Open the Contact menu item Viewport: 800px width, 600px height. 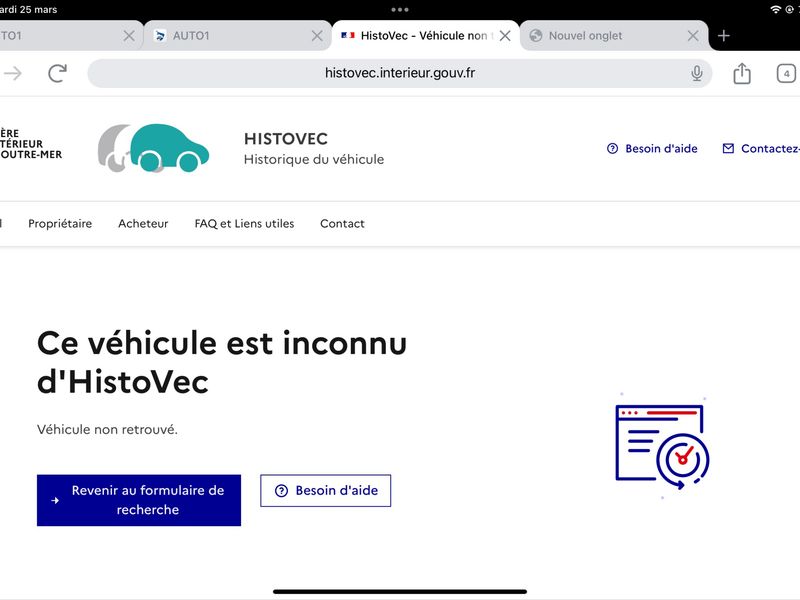(x=342, y=223)
